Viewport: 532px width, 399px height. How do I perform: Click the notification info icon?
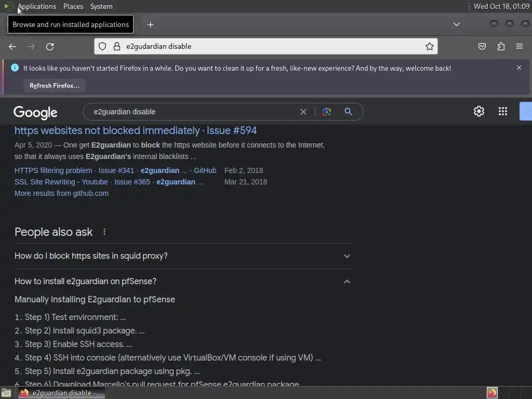(15, 68)
